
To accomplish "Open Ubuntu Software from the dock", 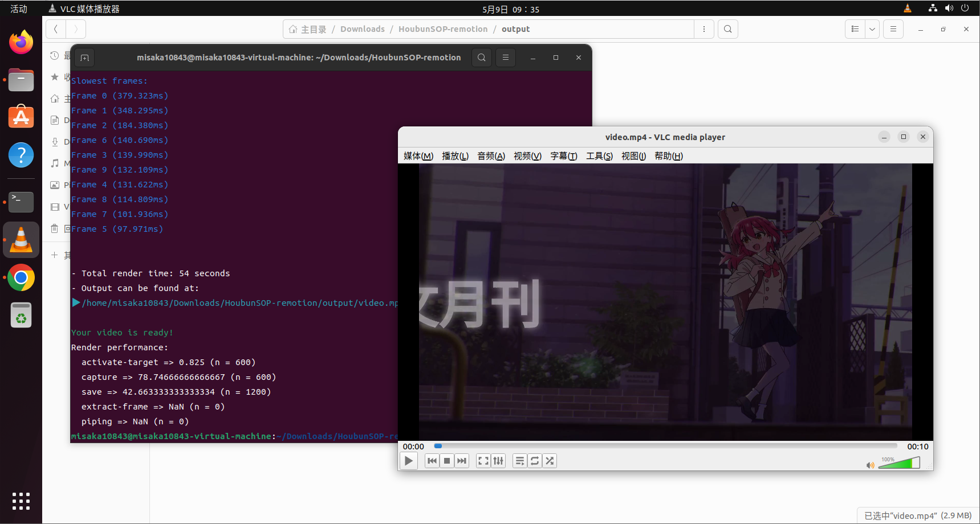I will click(21, 117).
